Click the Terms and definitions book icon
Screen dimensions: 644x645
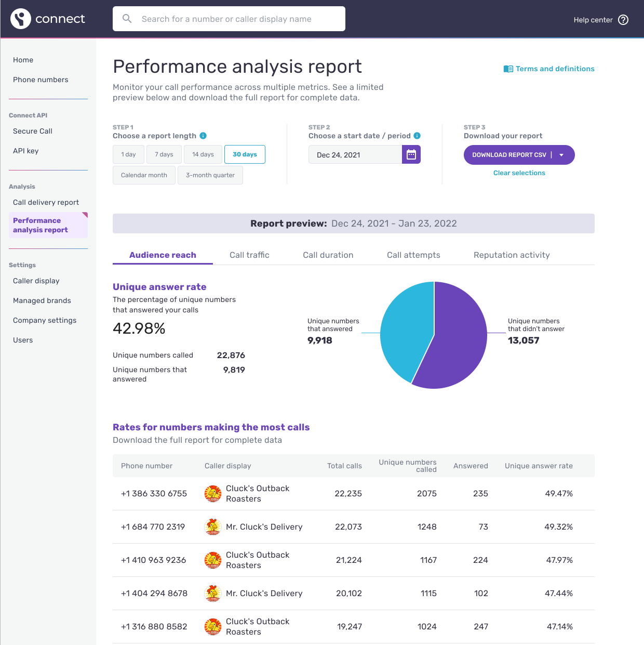pos(508,69)
